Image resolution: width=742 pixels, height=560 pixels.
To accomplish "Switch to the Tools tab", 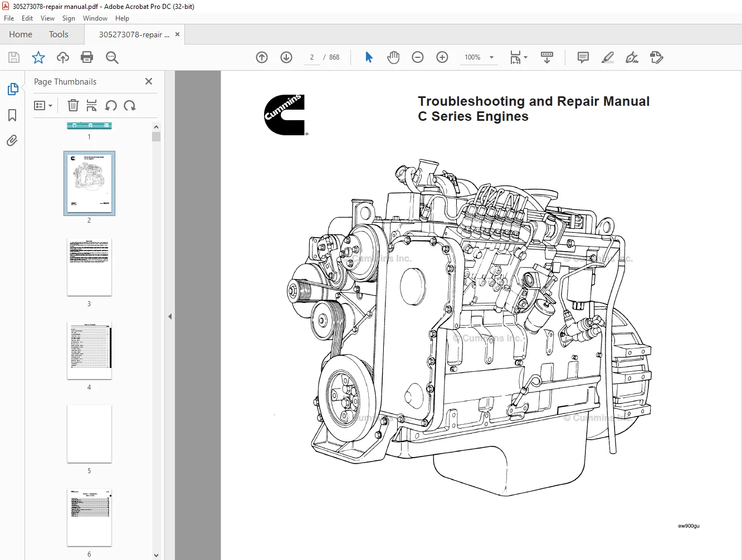I will [x=58, y=35].
